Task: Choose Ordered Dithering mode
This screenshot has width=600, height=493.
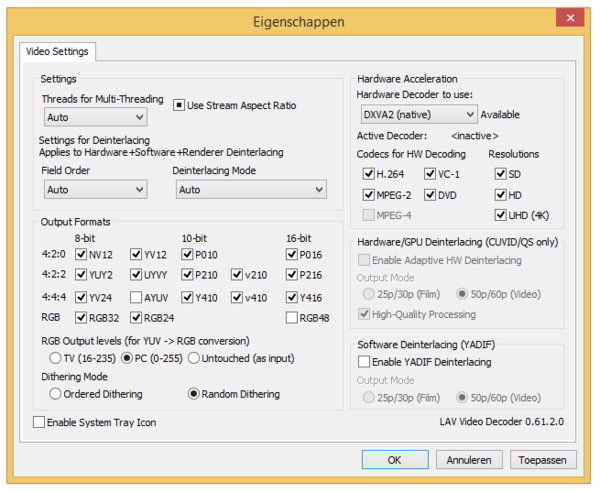Action: pos(56,394)
